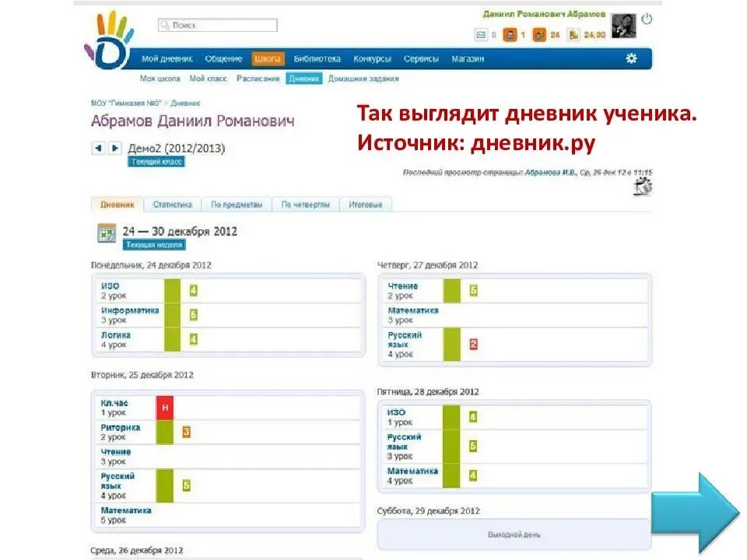This screenshot has height=560, width=747.
Task: Open the orange friend requests icon
Action: pos(510,35)
